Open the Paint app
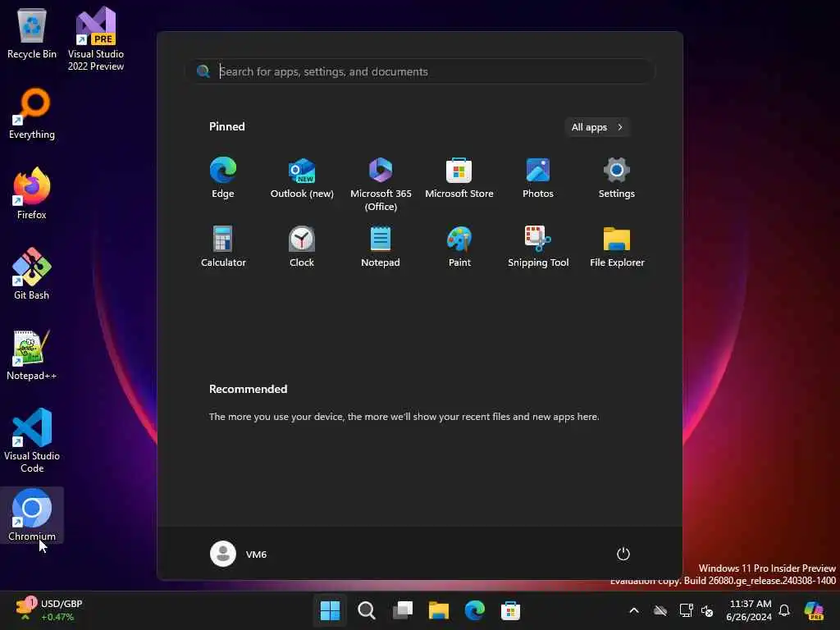840x630 pixels. [x=459, y=246]
